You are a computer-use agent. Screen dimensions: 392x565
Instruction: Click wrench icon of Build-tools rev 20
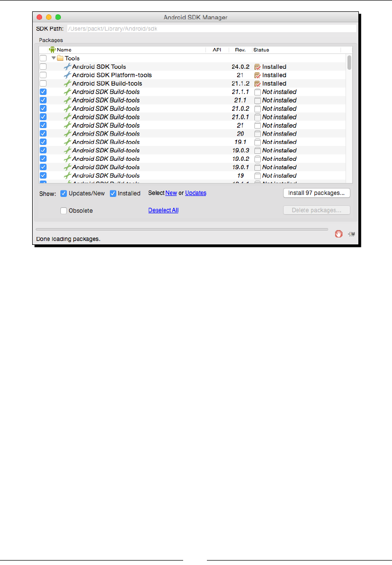67,134
